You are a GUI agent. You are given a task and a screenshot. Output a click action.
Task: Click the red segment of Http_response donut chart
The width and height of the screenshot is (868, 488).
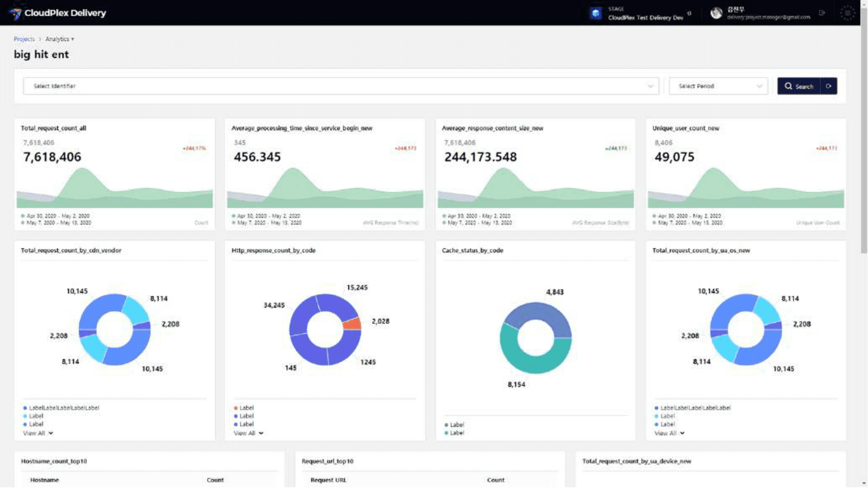click(x=353, y=324)
